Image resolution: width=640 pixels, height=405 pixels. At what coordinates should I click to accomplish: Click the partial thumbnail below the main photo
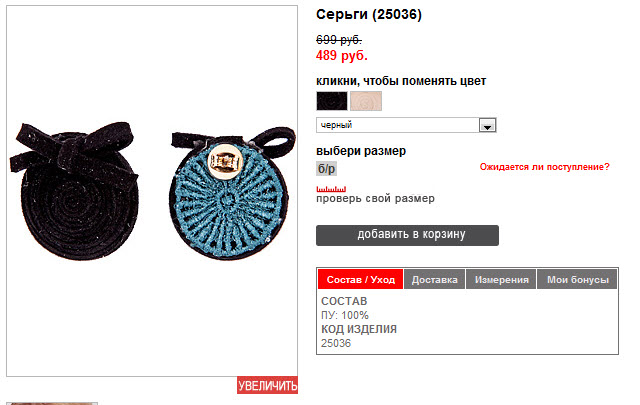(x=52, y=403)
